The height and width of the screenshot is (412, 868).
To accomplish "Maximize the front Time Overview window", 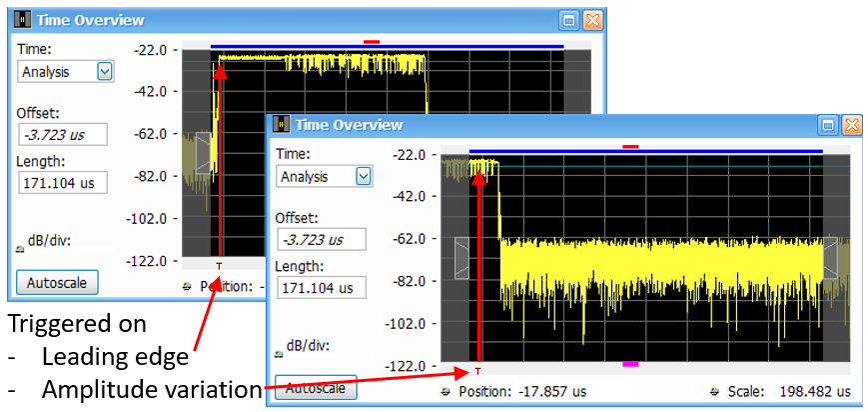I will tap(827, 125).
